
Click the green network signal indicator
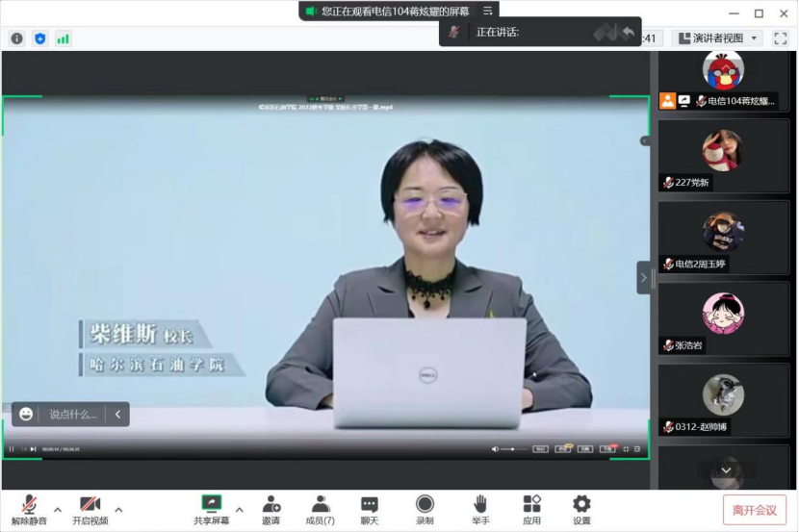(63, 38)
